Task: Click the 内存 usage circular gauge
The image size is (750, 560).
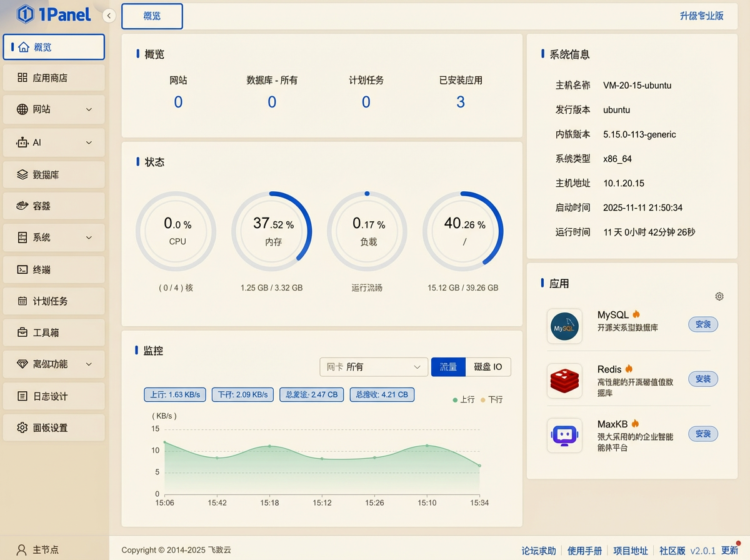Action: [272, 231]
